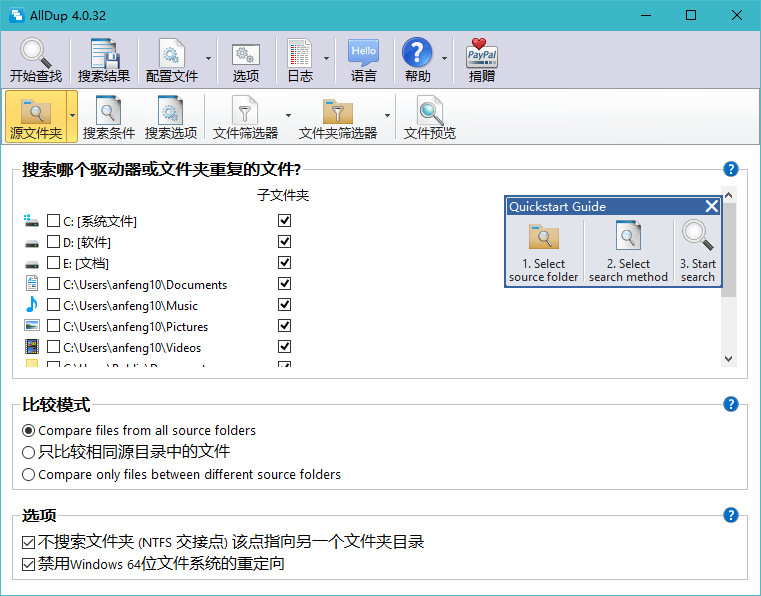This screenshot has width=761, height=596.
Task: Uncheck 子文件夹 box for Documents folder
Action: (284, 284)
